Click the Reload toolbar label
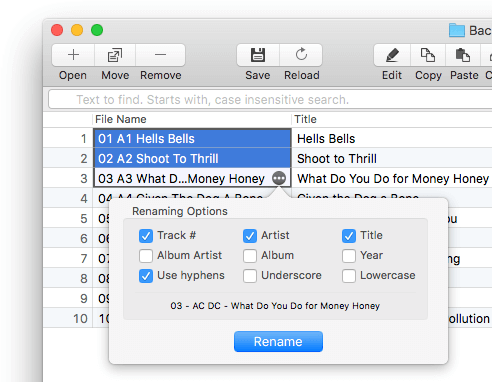 pos(302,75)
